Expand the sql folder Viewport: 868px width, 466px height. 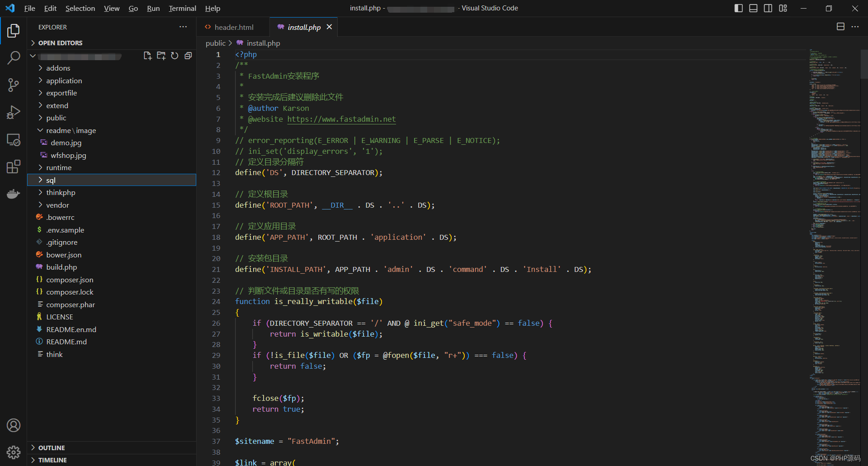pos(112,180)
